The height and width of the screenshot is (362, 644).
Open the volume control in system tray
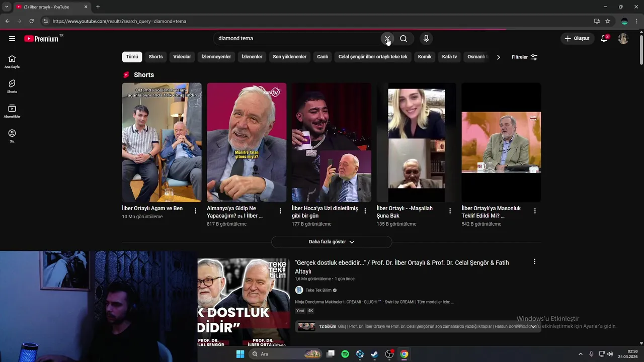tap(610, 354)
